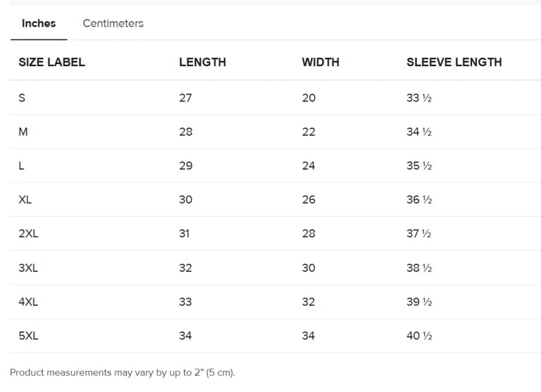Click the 2XL size label
Screen dimensions: 541x392
pyautogui.click(x=28, y=234)
